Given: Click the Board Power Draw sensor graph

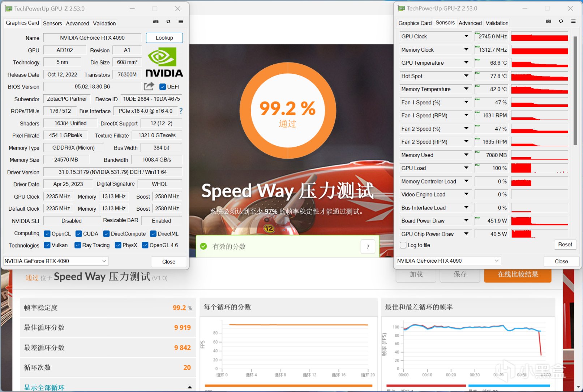Looking at the screenshot, I should click(x=540, y=221).
